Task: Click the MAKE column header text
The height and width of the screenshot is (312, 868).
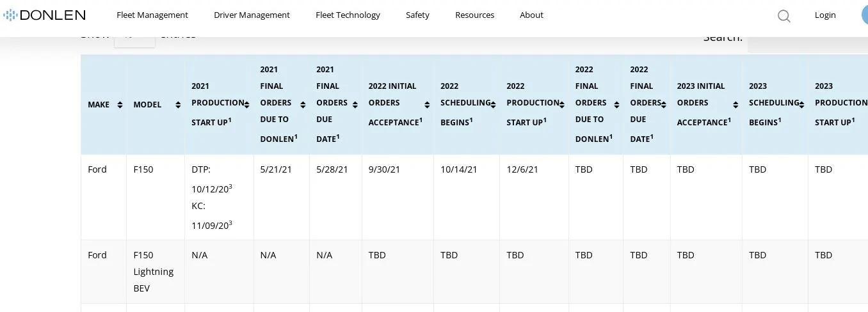Action: click(99, 105)
